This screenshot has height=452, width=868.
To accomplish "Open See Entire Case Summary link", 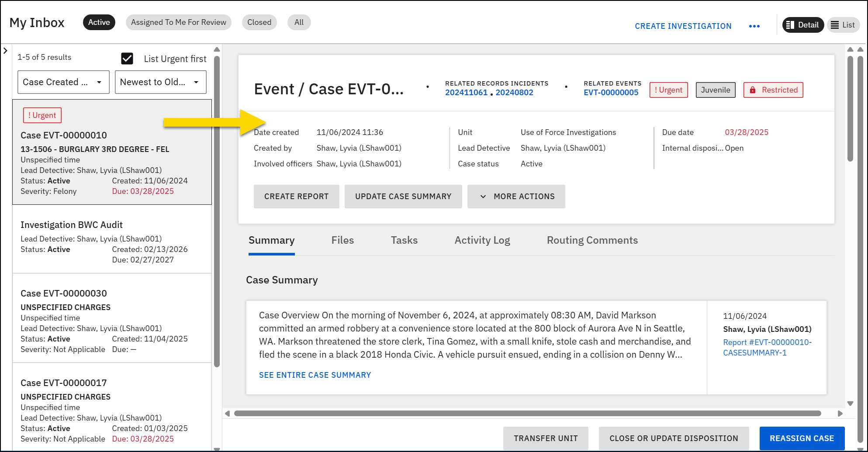I will click(315, 375).
